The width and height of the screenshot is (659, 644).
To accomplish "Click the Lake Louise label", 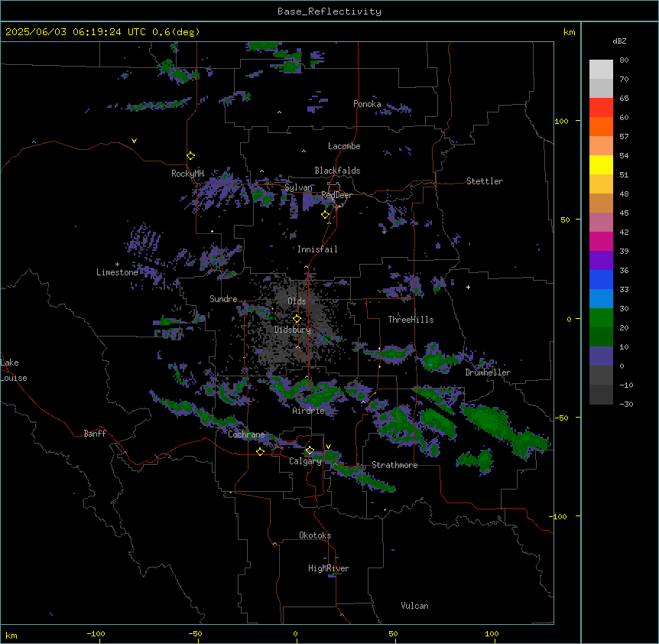I will coord(14,370).
